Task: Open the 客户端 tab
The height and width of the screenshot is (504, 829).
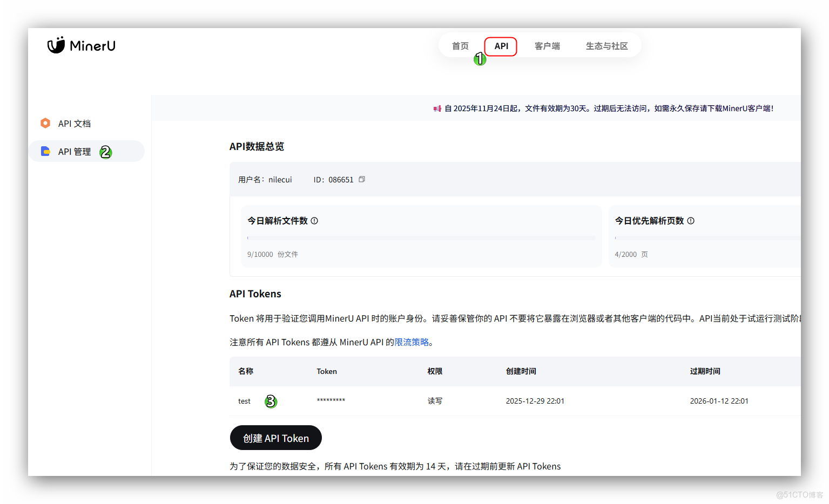Action: (547, 46)
